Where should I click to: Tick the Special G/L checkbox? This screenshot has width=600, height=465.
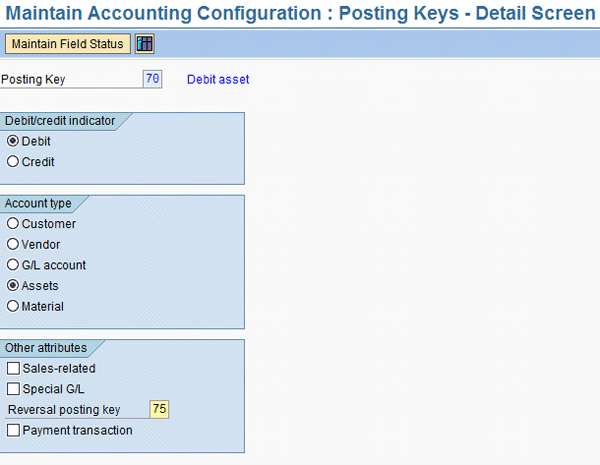tap(14, 389)
